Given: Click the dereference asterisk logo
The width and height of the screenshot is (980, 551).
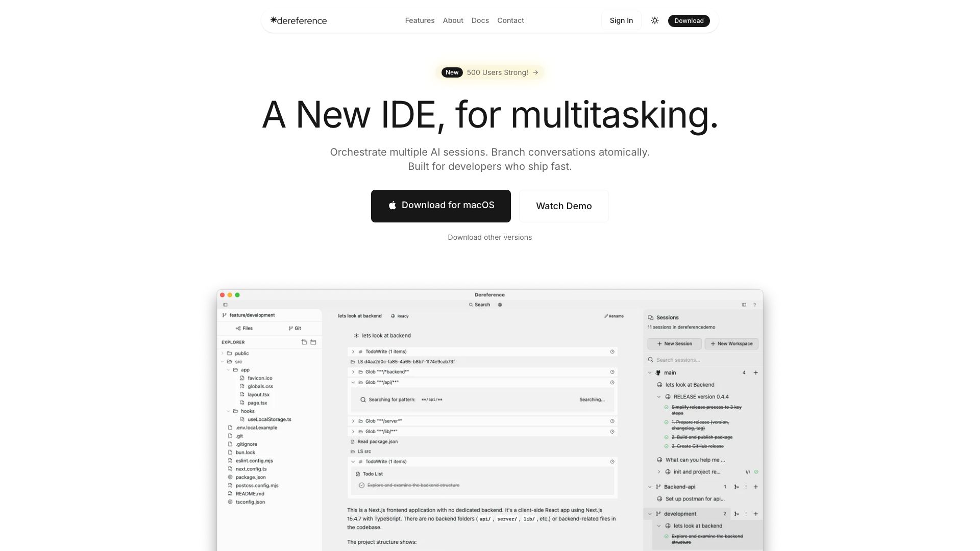Looking at the screenshot, I should click(274, 20).
